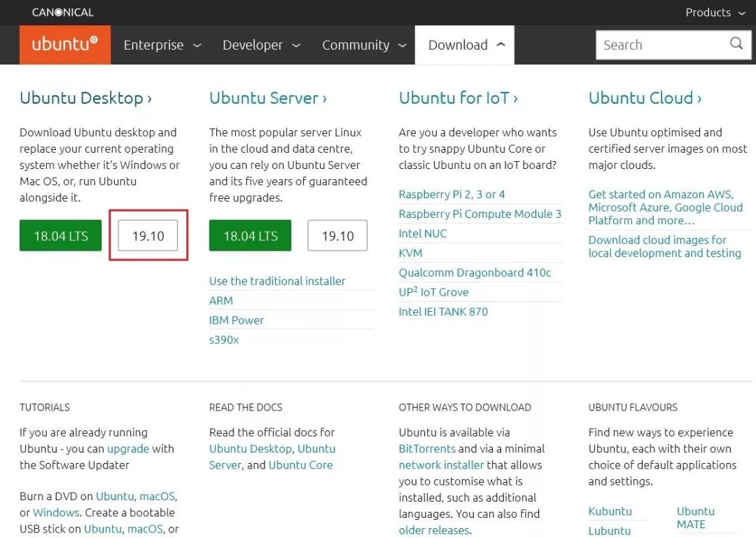Open the IBM Power link
This screenshot has width=756, height=538.
click(x=237, y=320)
